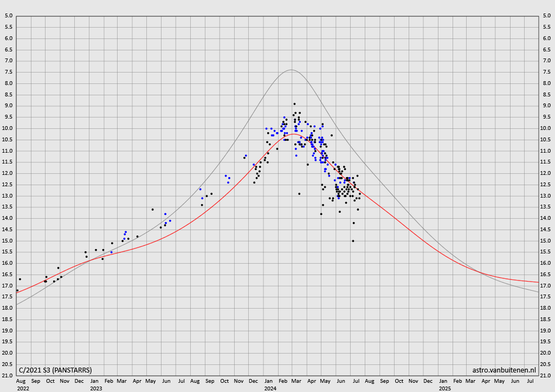Screen dimensions: 555x392
Task: Click the 7.5 label on the right axis
Action: pos(546,72)
